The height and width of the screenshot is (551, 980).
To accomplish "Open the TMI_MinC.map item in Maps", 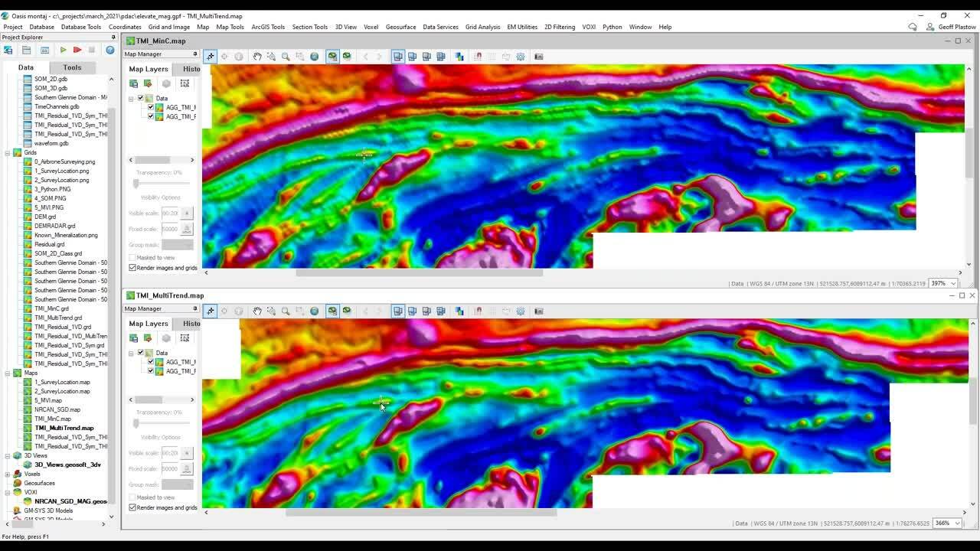I will click(53, 419).
